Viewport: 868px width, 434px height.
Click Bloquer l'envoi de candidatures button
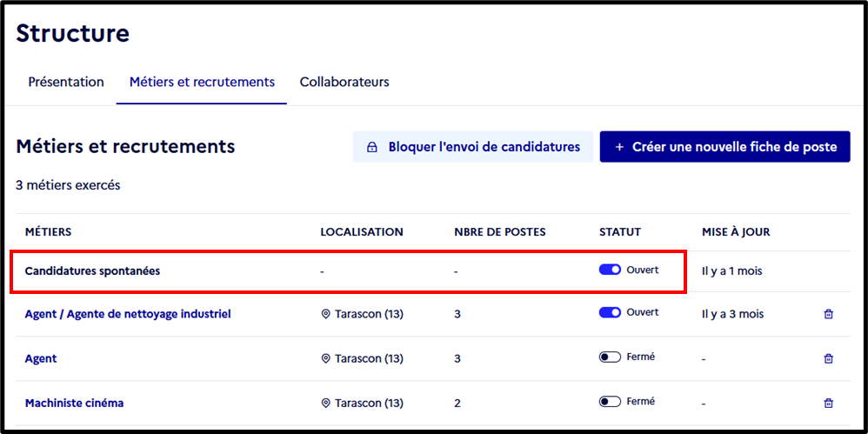(473, 147)
